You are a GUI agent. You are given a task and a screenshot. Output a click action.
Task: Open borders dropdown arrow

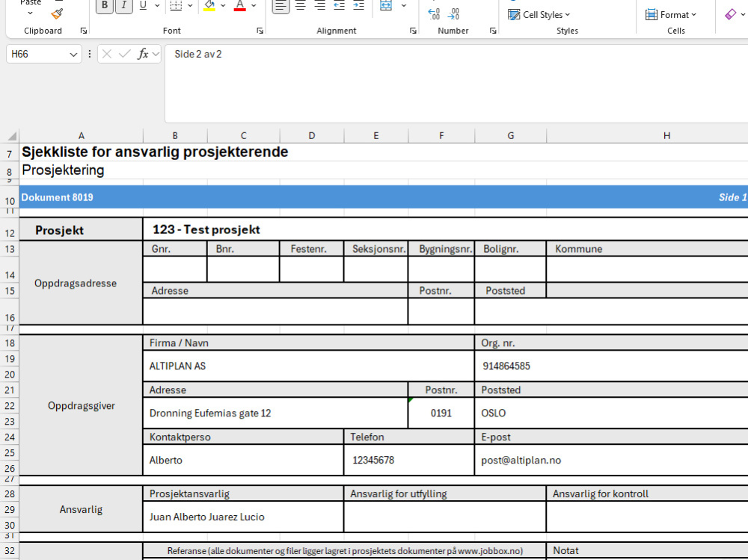(x=190, y=6)
